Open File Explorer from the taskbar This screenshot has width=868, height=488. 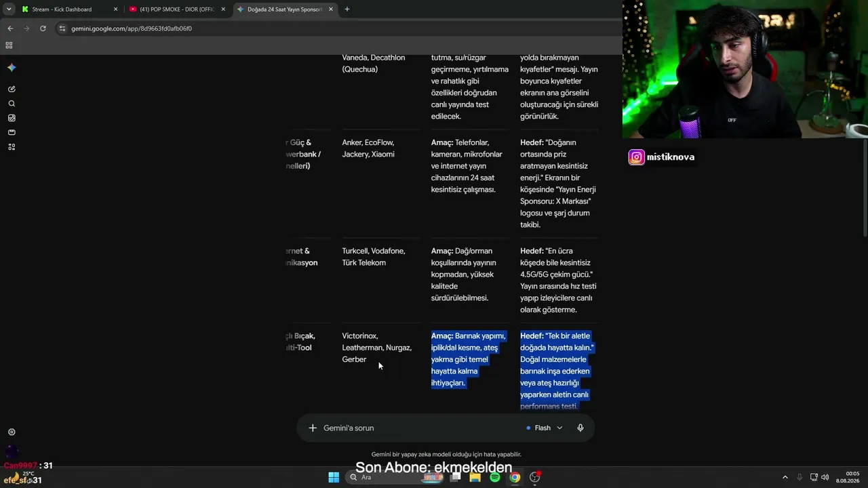(475, 477)
